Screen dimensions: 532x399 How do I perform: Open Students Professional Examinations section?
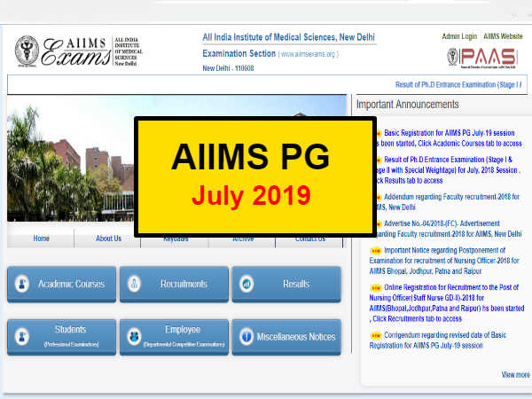[x=61, y=337]
